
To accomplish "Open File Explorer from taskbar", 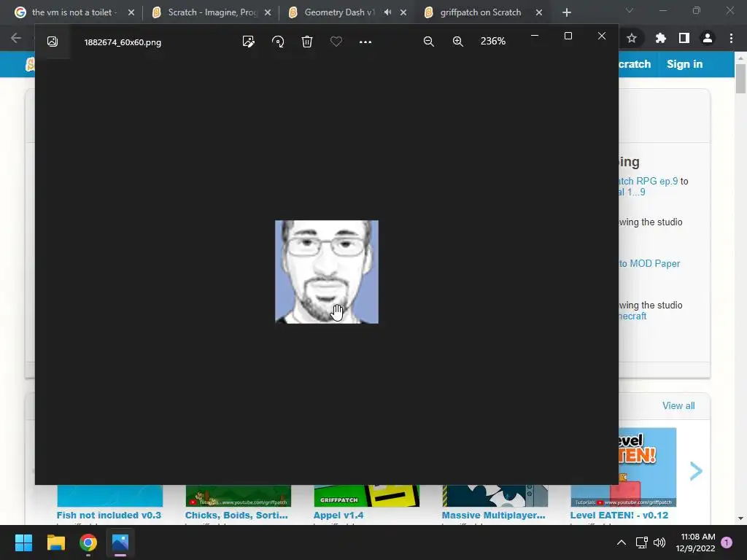I will click(x=55, y=542).
